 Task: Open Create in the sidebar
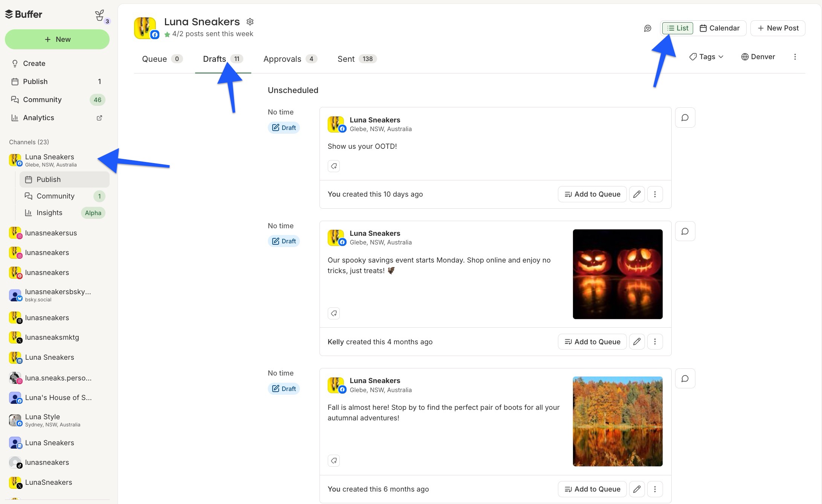(57, 64)
